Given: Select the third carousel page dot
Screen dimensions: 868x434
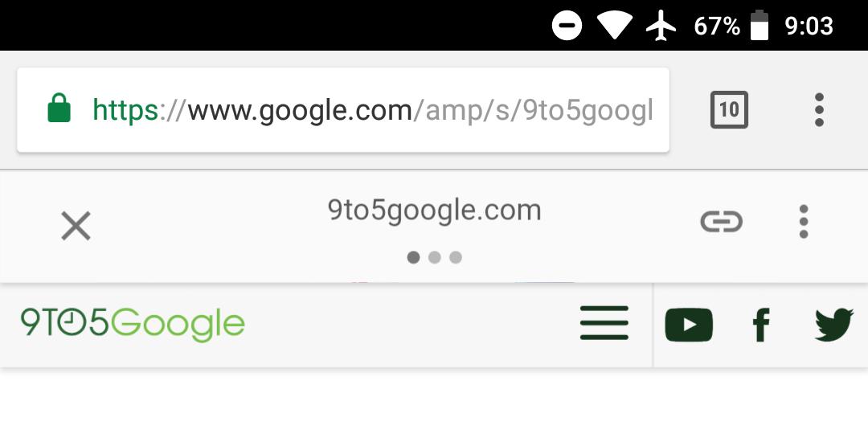Looking at the screenshot, I should pos(456,257).
